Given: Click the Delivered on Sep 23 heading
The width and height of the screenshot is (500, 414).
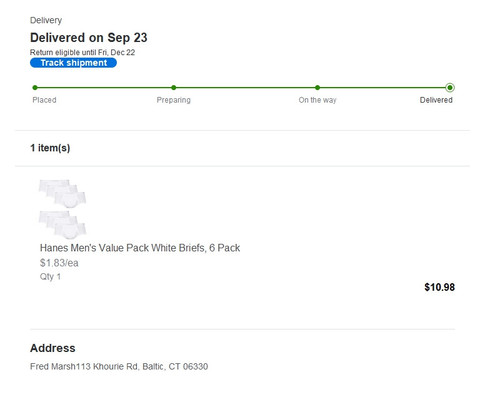Looking at the screenshot, I should 89,38.
